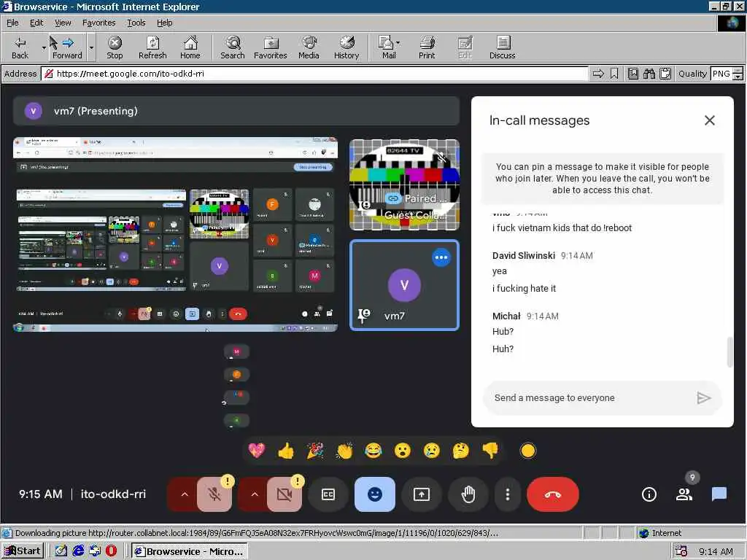The height and width of the screenshot is (560, 747).
Task: Click the bookmark icon beside address bar
Action: tap(614, 74)
